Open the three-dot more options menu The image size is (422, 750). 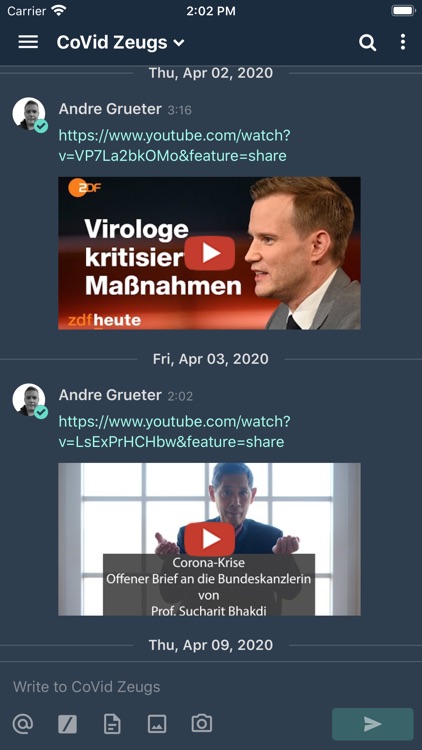[403, 42]
